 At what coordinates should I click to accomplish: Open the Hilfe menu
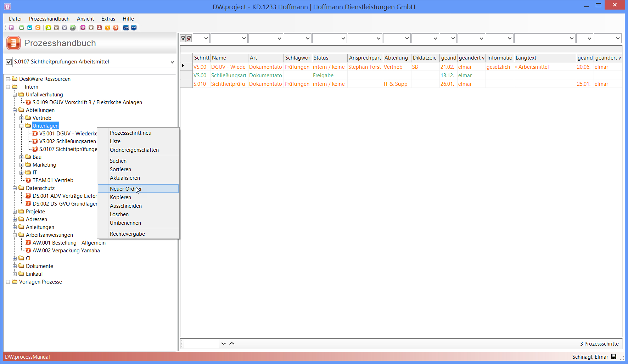pos(128,19)
